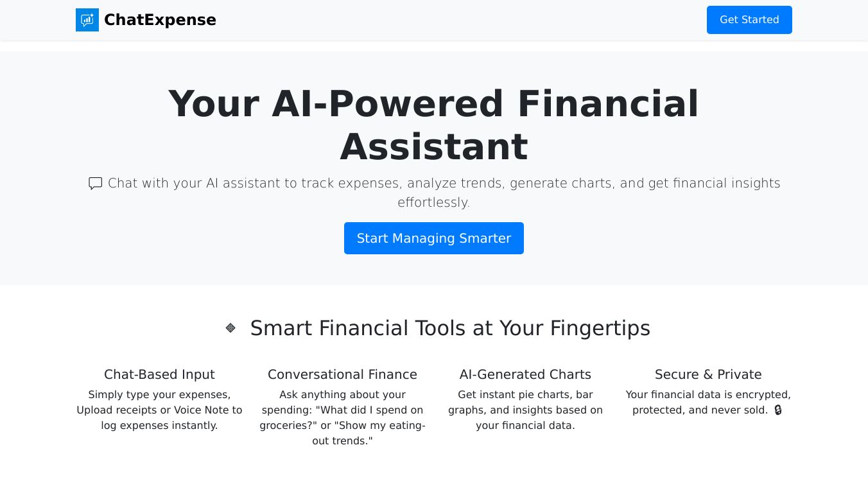Viewport: 868px width, 488px height.
Task: Select the Secure & Private feature title
Action: [x=708, y=374]
